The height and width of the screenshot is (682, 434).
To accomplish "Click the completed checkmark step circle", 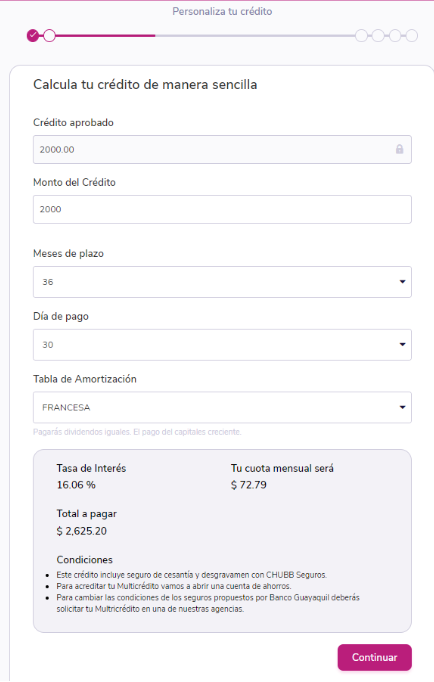I will pos(33,35).
